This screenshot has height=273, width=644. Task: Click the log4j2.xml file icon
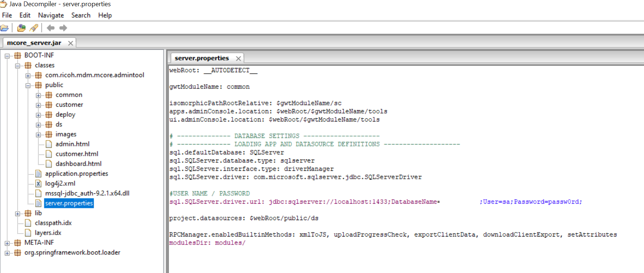point(38,184)
